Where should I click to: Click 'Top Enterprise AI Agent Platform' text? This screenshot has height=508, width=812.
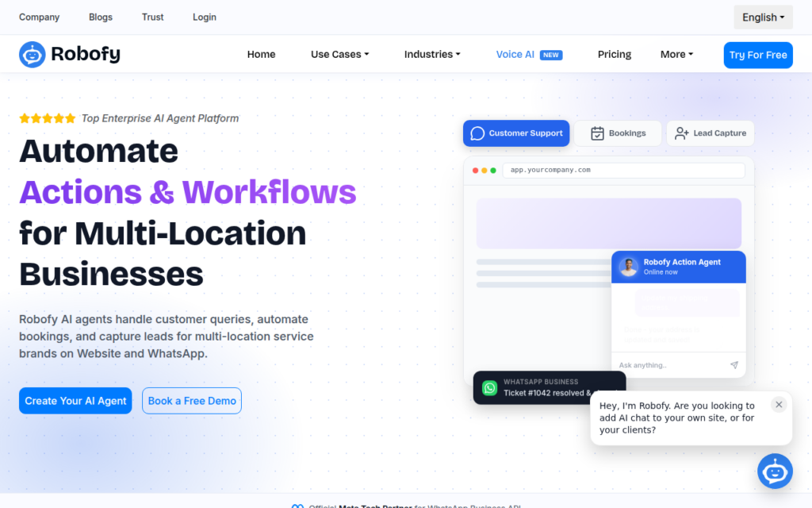click(160, 118)
